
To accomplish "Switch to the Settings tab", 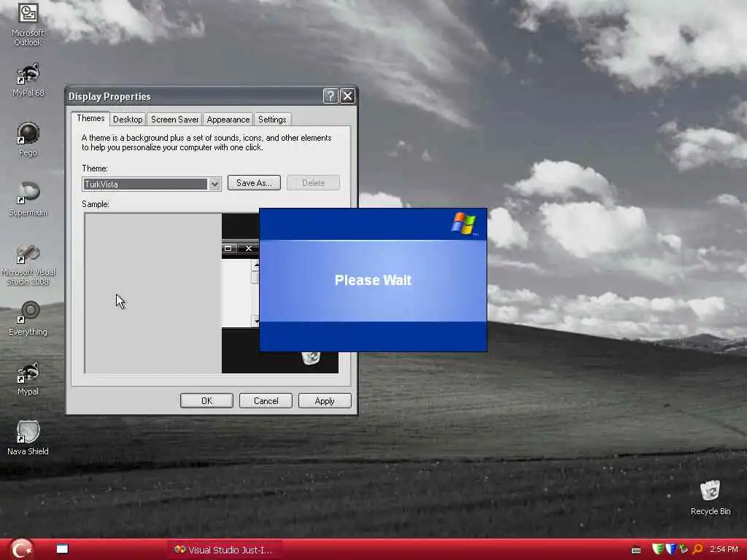I will coord(272,120).
